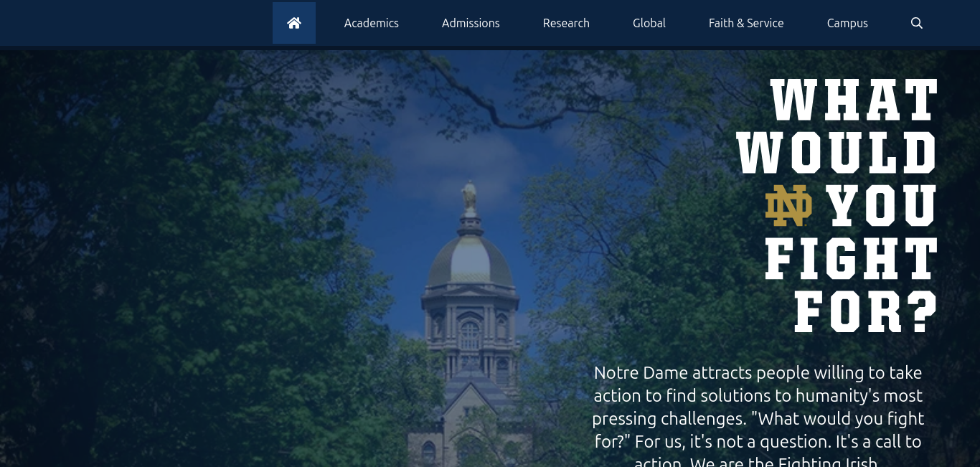Click the word WOULD in the headline
Screen dimensions: 980x467
[837, 153]
